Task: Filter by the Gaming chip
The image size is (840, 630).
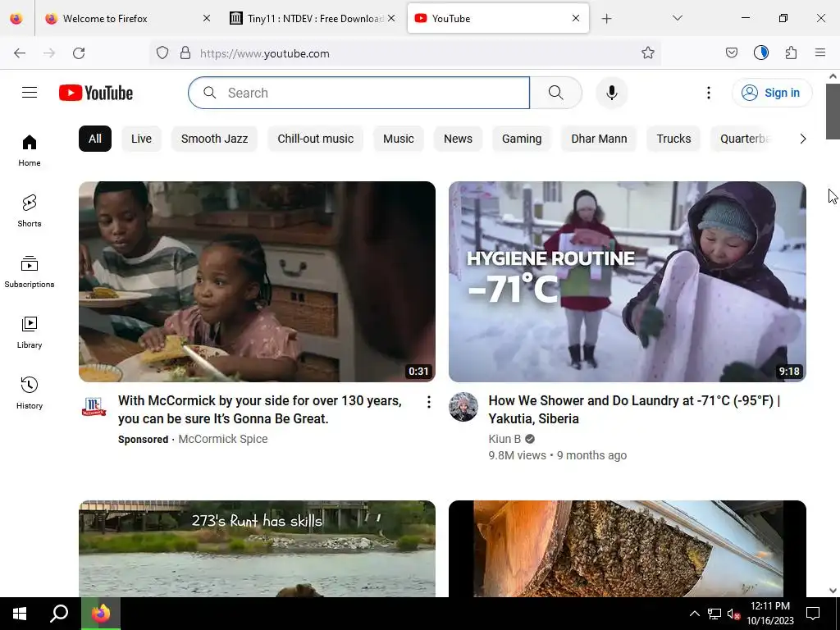Action: 522,139
